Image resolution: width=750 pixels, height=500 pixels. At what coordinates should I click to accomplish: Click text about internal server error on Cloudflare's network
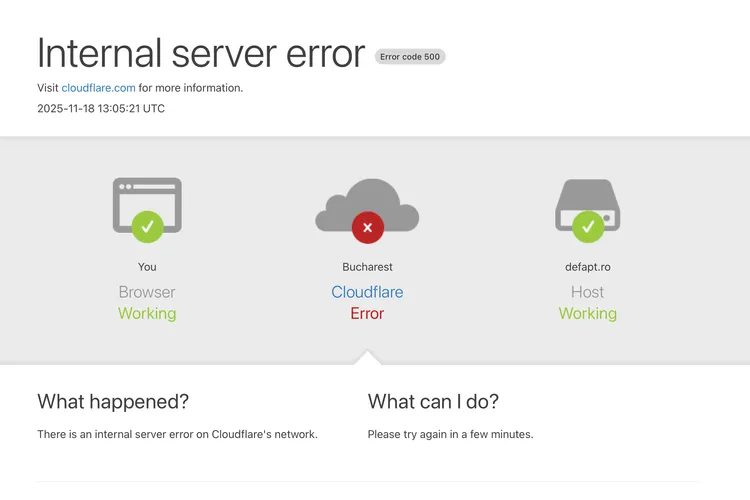point(177,434)
